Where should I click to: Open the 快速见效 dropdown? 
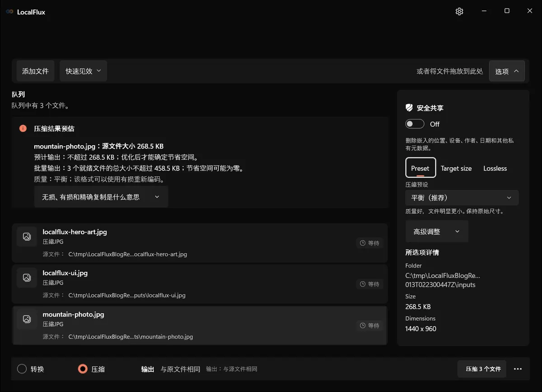83,71
